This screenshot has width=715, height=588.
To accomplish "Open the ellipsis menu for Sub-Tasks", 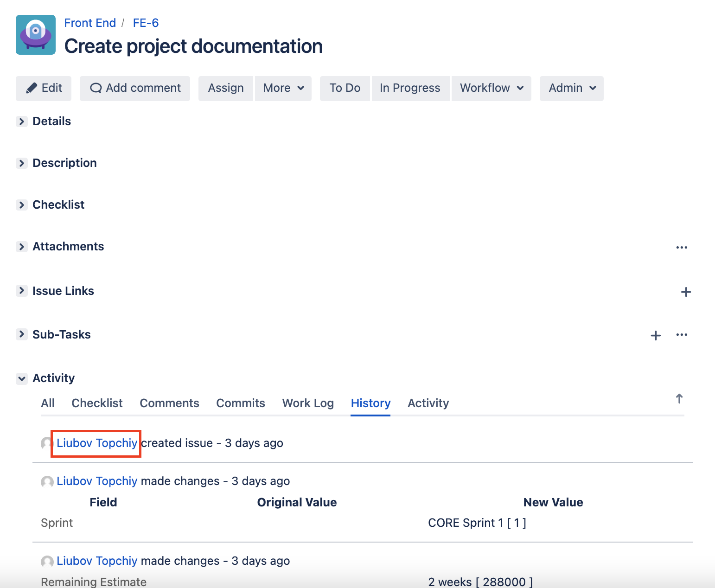I will pos(682,334).
